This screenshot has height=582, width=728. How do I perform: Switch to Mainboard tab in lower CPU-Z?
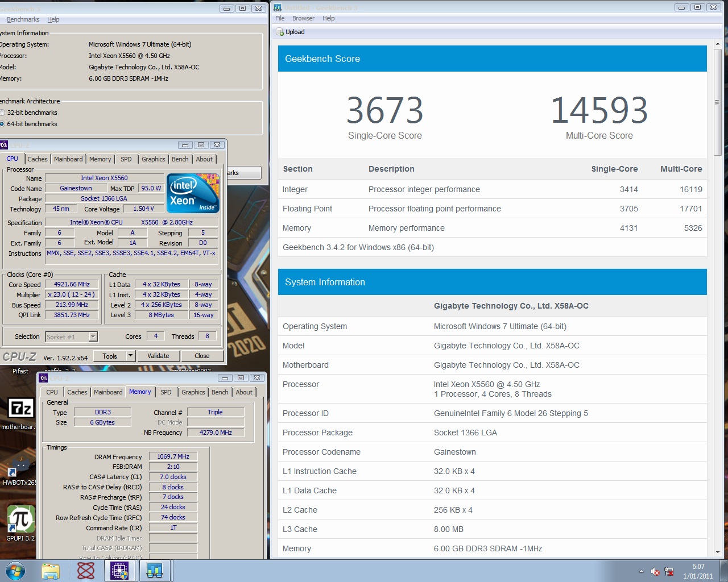click(x=108, y=392)
